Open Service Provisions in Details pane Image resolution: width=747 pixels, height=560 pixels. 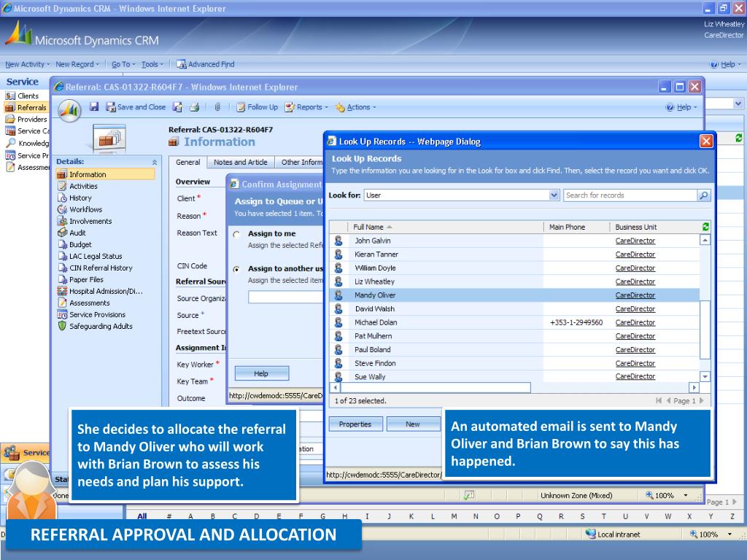pos(91,314)
